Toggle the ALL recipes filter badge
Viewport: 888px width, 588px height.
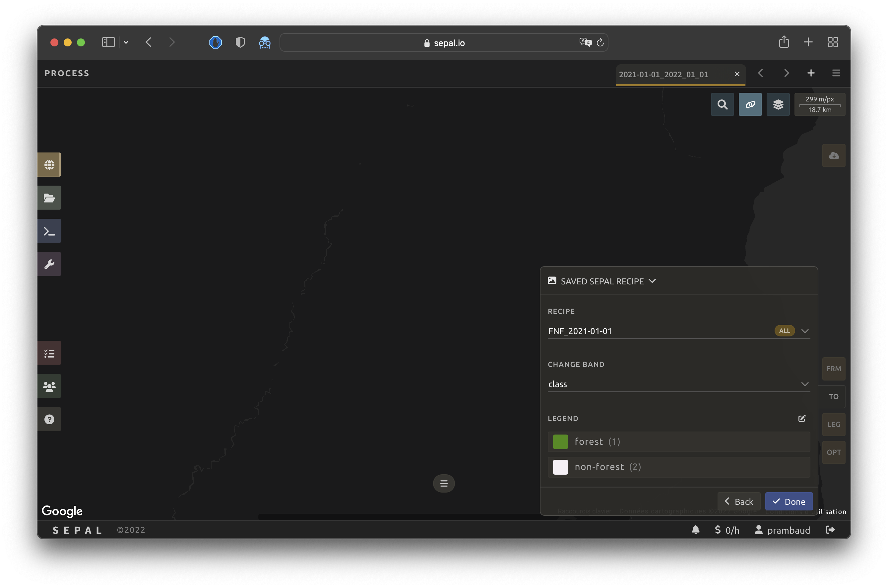[x=784, y=331]
